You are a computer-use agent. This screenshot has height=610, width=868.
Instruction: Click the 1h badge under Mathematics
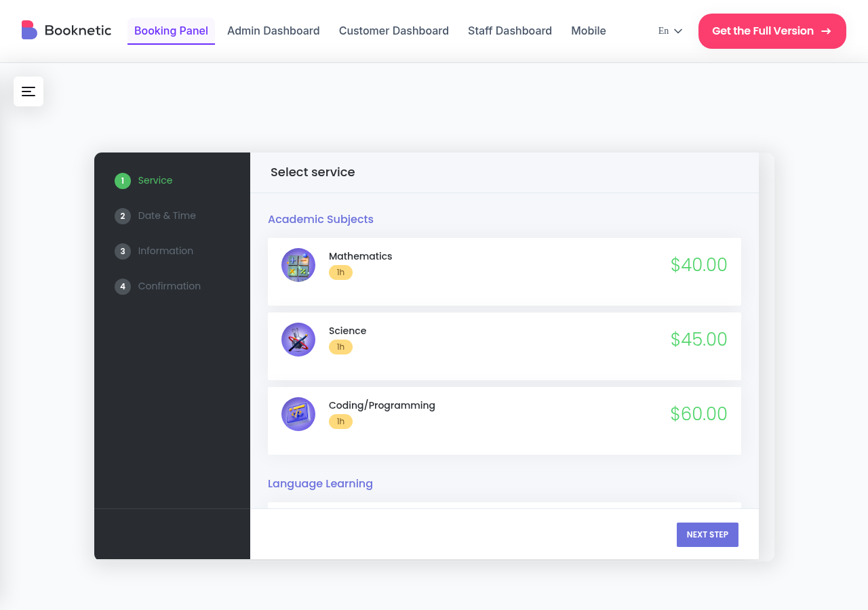coord(340,272)
